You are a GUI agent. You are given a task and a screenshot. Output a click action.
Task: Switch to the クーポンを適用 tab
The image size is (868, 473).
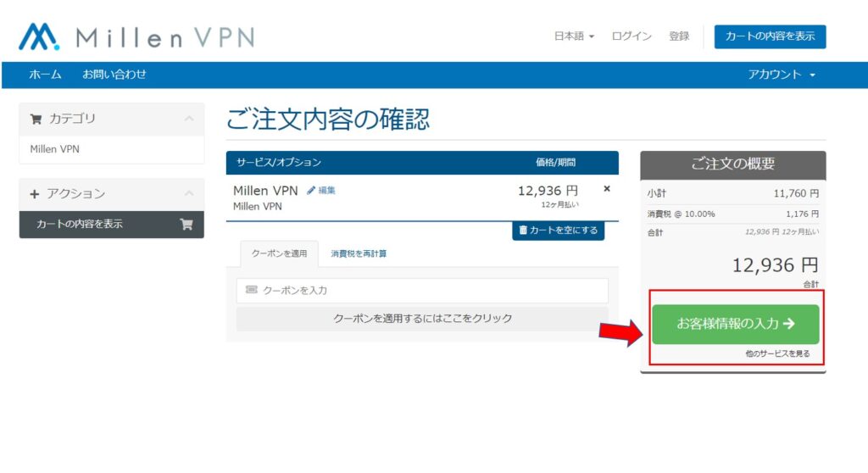click(x=279, y=253)
